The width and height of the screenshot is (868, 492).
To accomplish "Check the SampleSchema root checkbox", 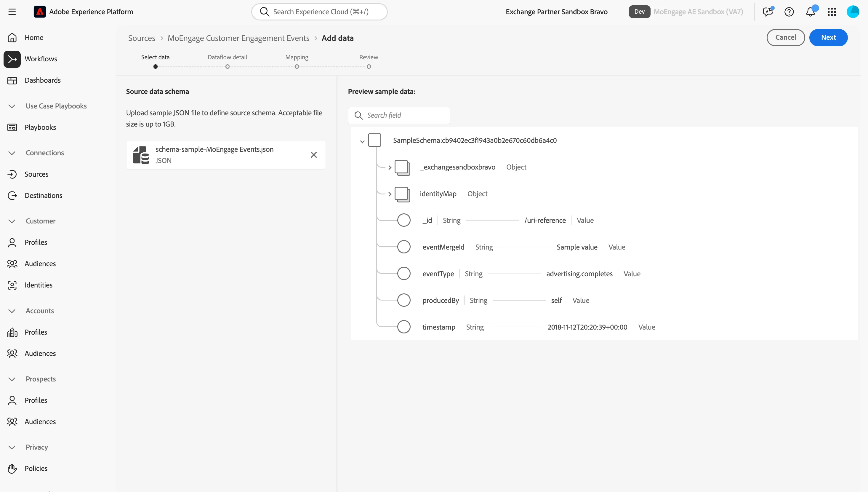I will 374,140.
